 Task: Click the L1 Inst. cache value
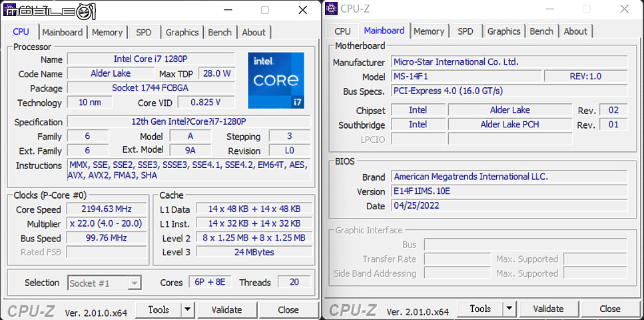[254, 223]
